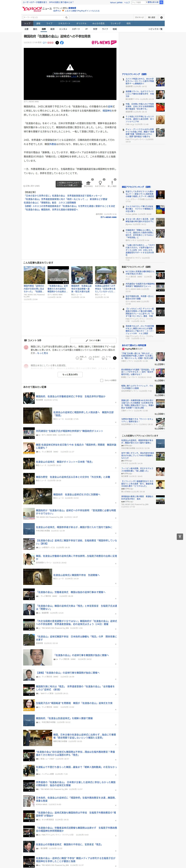The height and width of the screenshot is (868, 186).
Task: Click the ヘルプ link in top bar
Action: point(127,2)
